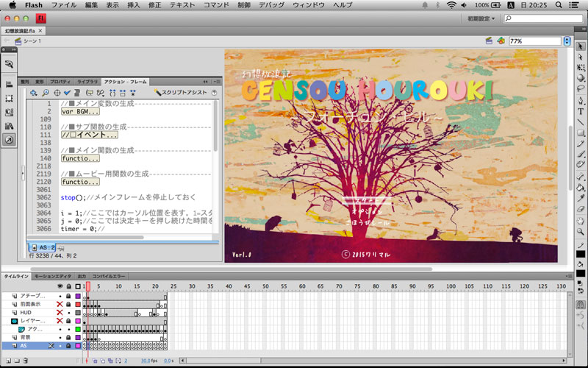Select the 3D Rotation tool
Screen dimensions: 588x368
581,78
